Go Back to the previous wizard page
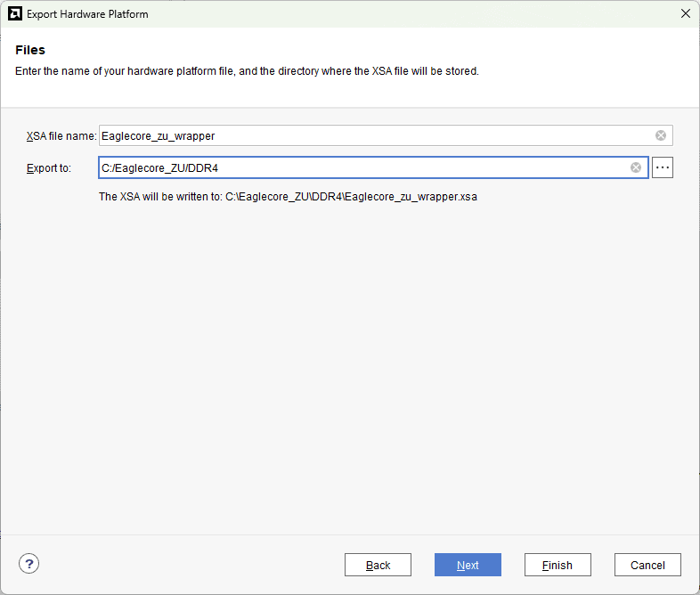Viewport: 700px width, 595px height. pos(378,565)
